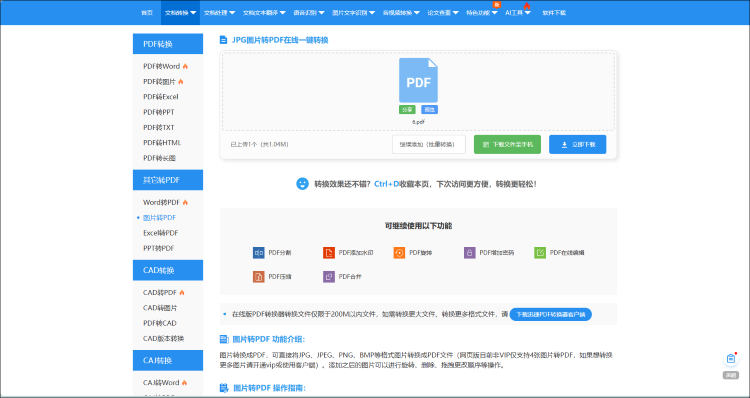
Task: Expand the 特色功能 dropdown
Action: point(482,13)
